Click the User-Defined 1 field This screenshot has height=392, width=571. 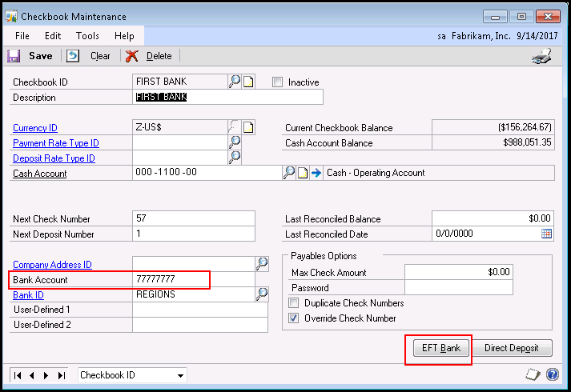click(x=200, y=310)
